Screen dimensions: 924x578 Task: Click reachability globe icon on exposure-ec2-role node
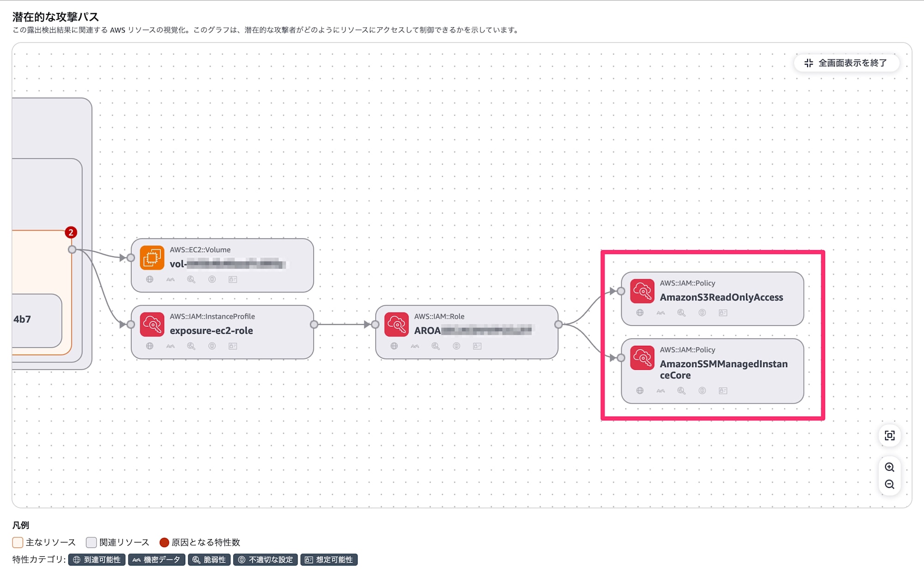tap(150, 346)
